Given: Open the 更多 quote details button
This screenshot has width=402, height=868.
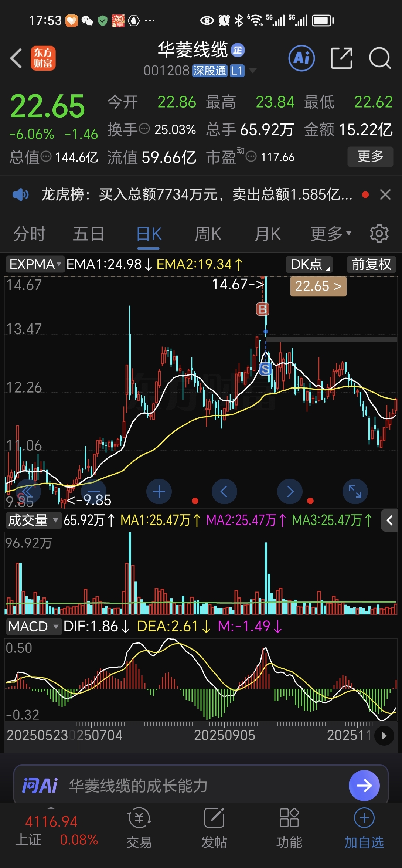Looking at the screenshot, I should click(x=370, y=156).
